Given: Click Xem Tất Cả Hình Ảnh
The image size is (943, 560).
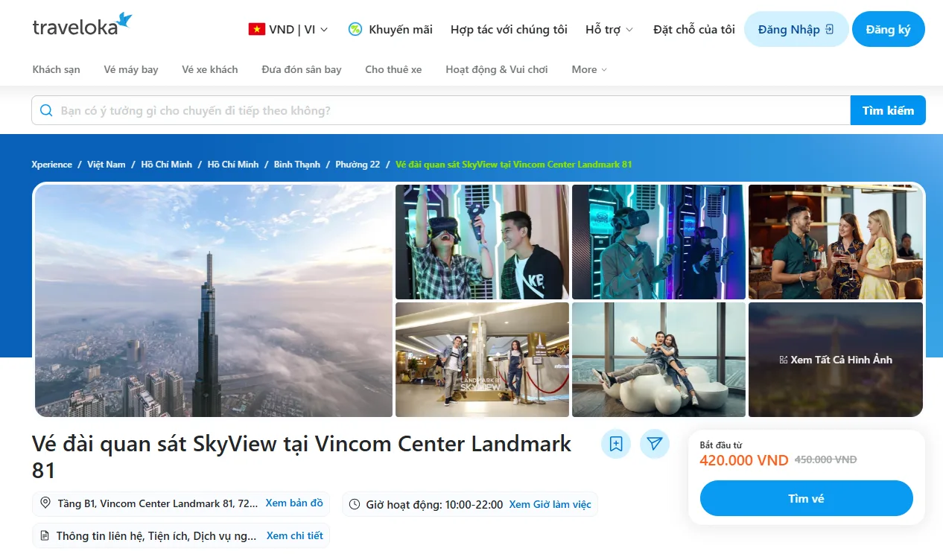Looking at the screenshot, I should [836, 360].
